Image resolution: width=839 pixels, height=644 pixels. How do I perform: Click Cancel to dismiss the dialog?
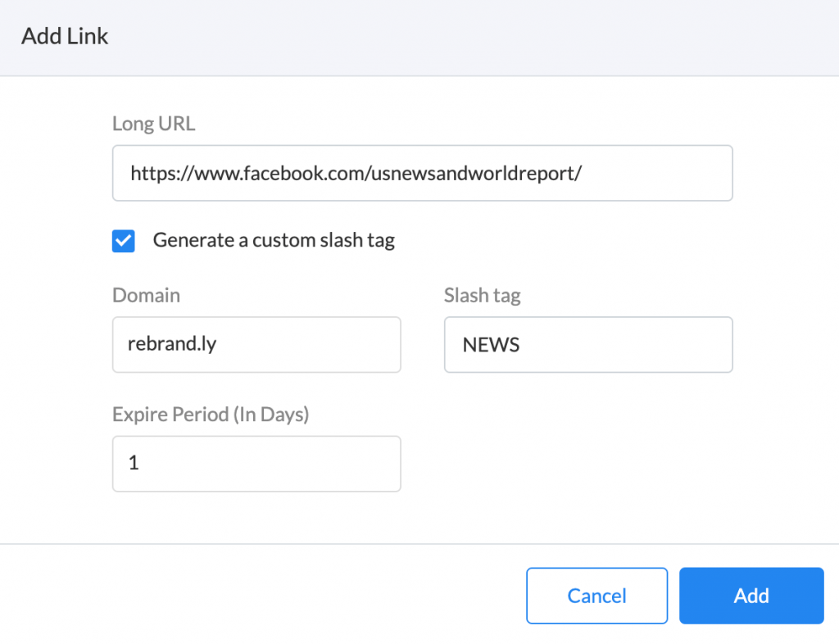tap(596, 596)
